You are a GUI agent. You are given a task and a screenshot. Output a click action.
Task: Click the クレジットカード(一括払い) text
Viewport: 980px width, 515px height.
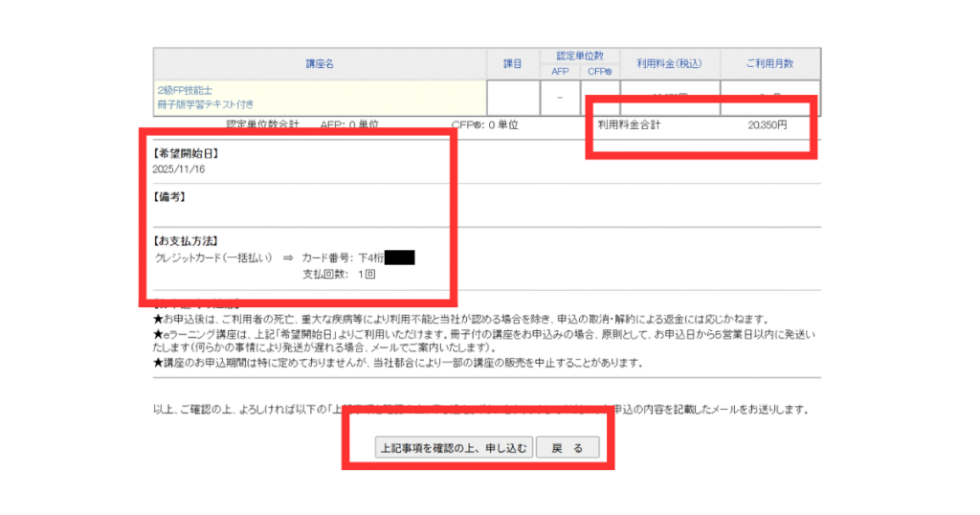click(213, 257)
